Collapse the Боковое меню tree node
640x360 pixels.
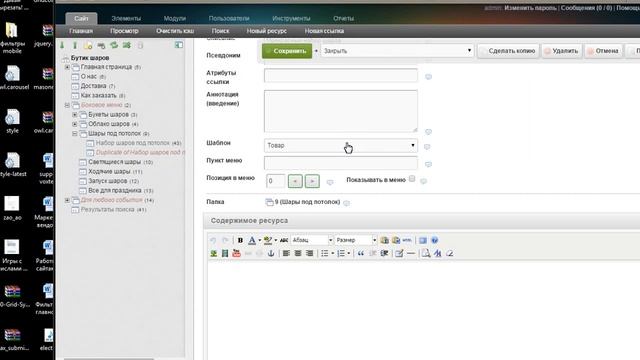coord(67,105)
